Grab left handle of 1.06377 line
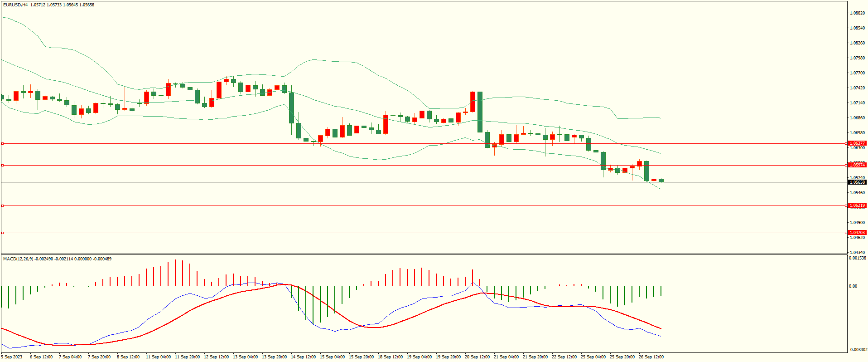 [x=2, y=143]
